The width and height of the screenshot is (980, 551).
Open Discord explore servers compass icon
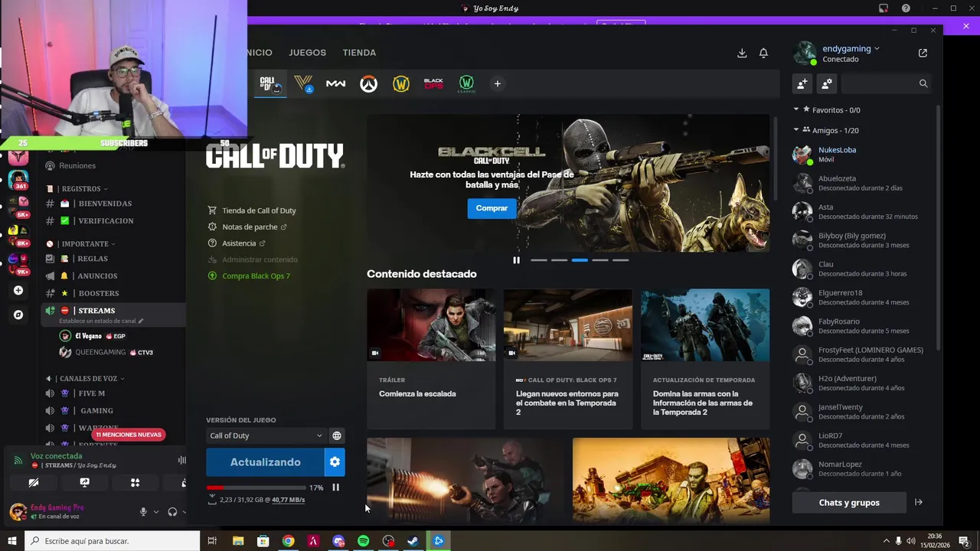pyautogui.click(x=18, y=315)
